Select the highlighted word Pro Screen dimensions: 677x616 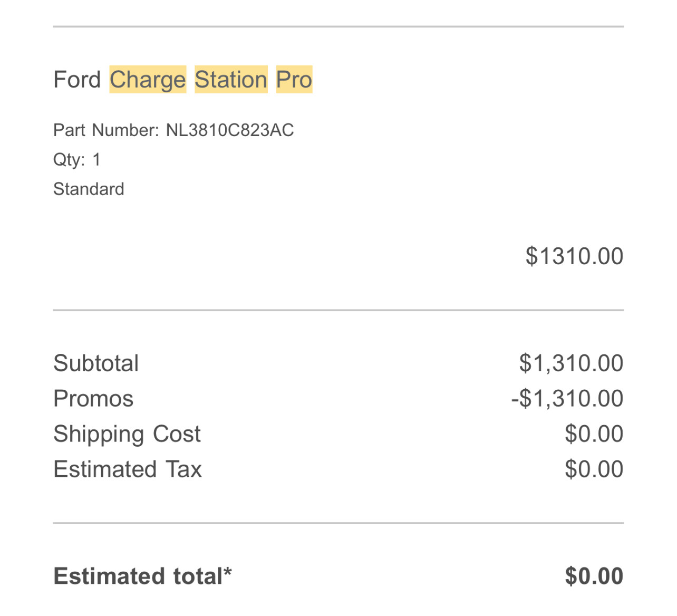[294, 80]
